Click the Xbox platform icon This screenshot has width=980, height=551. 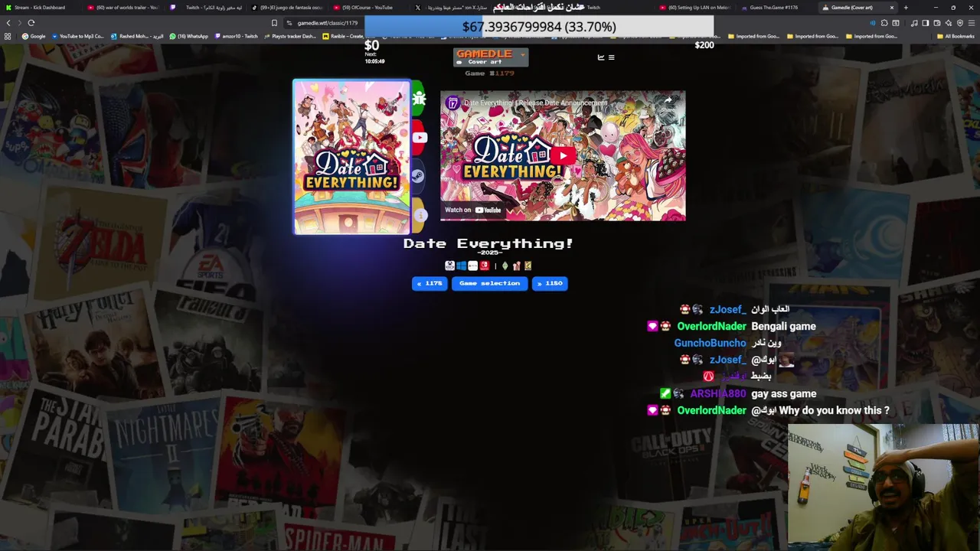pos(449,266)
